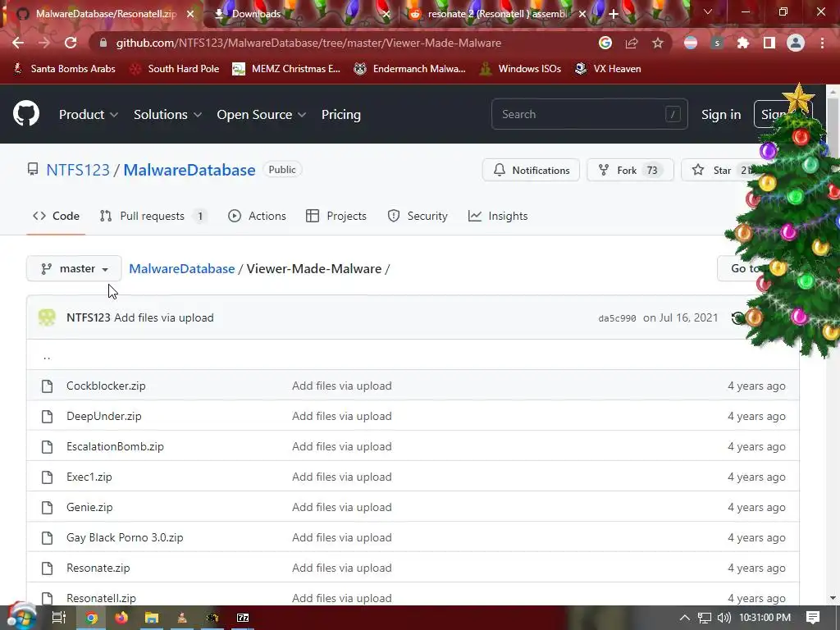Viewport: 840px width, 630px height.
Task: Click the GitHub search field
Action: pos(589,114)
